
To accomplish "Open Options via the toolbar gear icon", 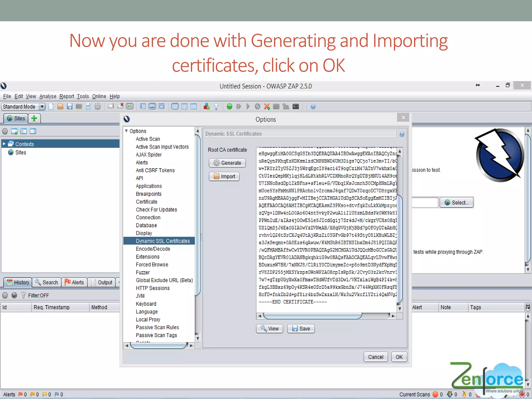I will [x=98, y=107].
